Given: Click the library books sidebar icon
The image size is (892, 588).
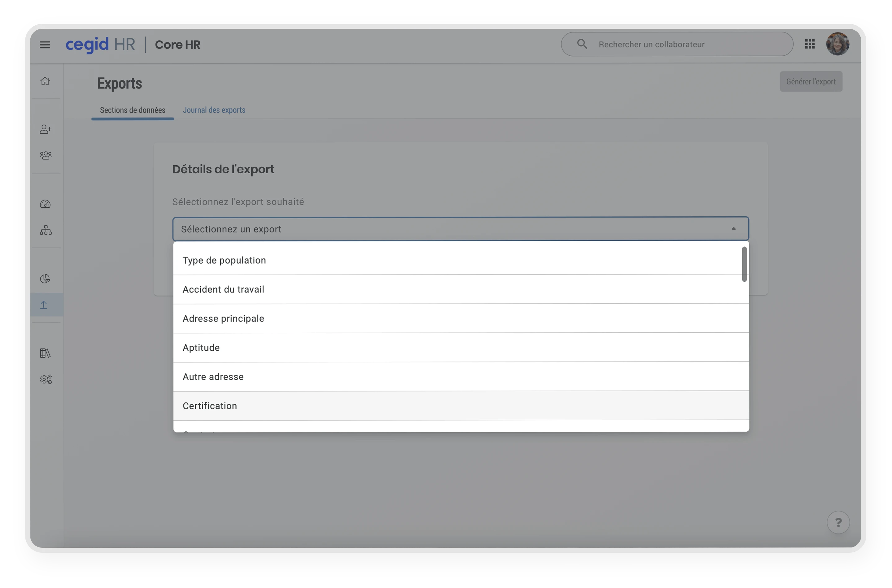Looking at the screenshot, I should (46, 353).
